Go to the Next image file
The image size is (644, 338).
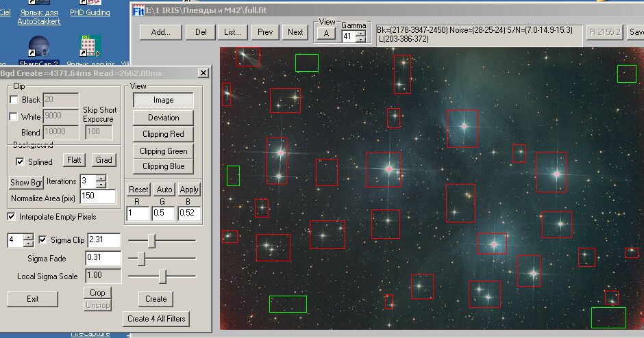(295, 32)
